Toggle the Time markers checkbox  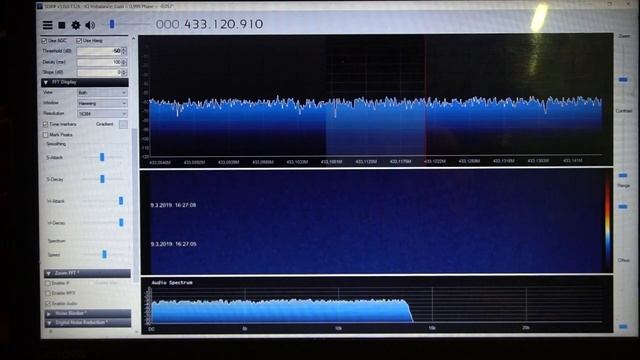[45, 124]
